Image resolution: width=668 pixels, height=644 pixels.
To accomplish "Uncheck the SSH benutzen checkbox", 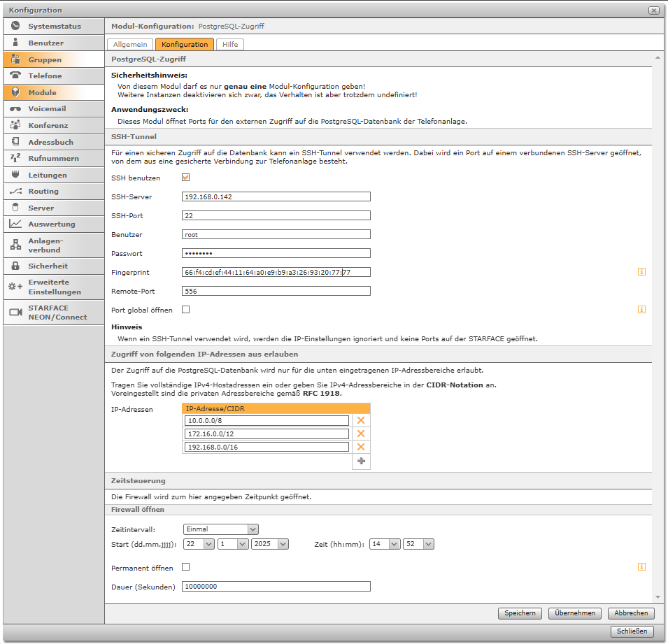I will [x=186, y=178].
